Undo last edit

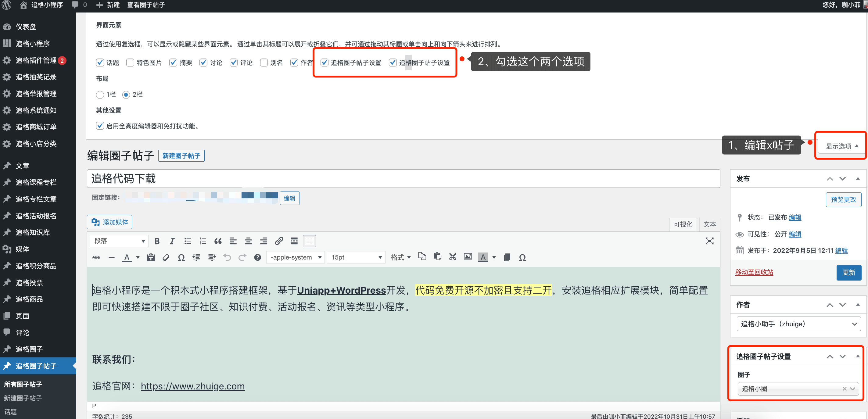[227, 258]
